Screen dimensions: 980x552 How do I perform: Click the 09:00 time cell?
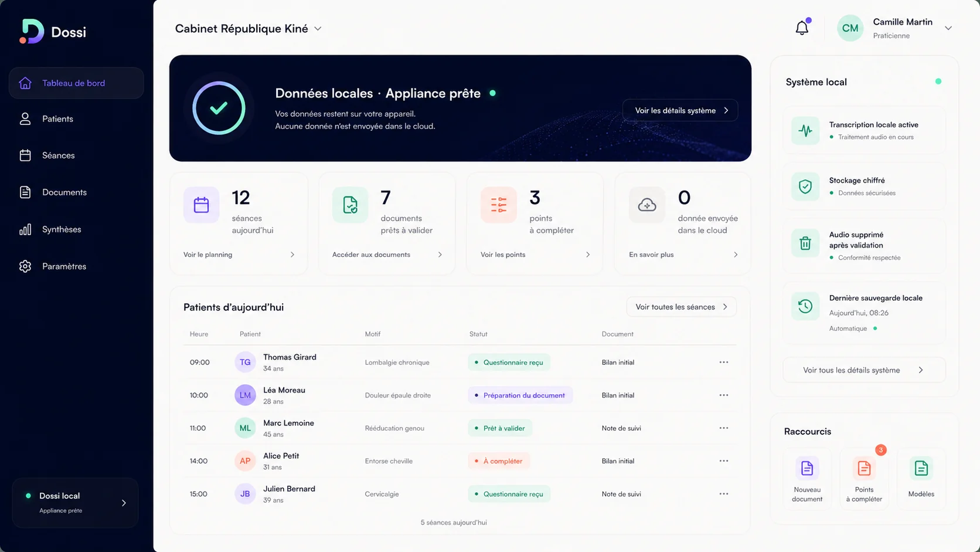tap(199, 363)
